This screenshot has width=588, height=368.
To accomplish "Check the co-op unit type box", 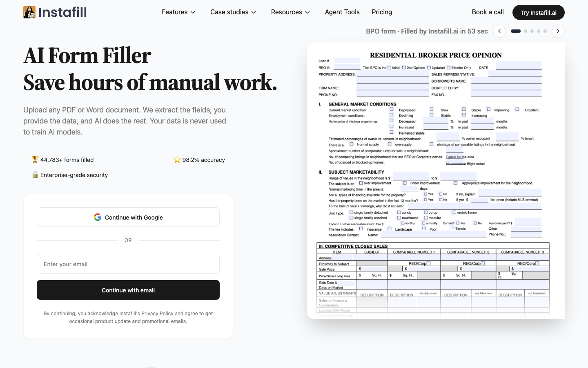I will point(425,212).
